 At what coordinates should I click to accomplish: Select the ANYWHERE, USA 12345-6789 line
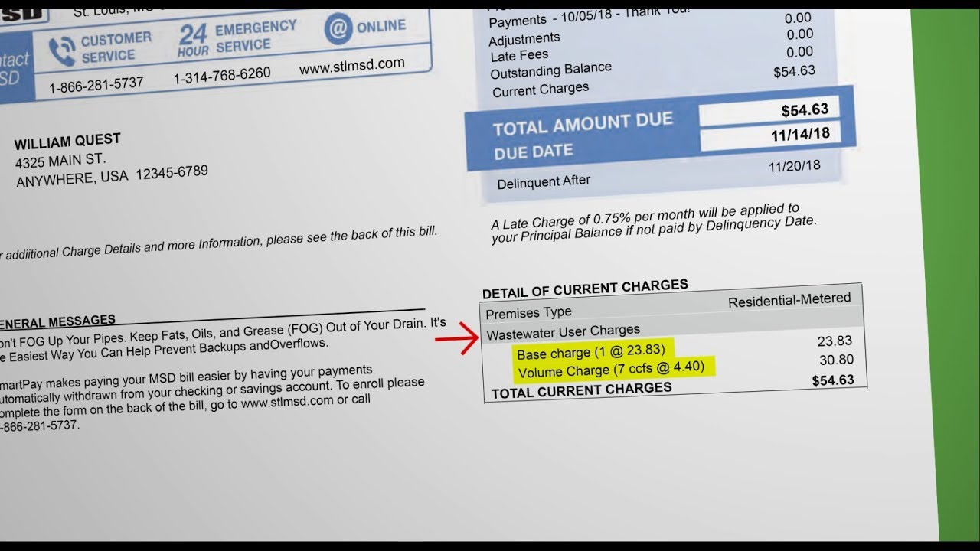point(112,177)
